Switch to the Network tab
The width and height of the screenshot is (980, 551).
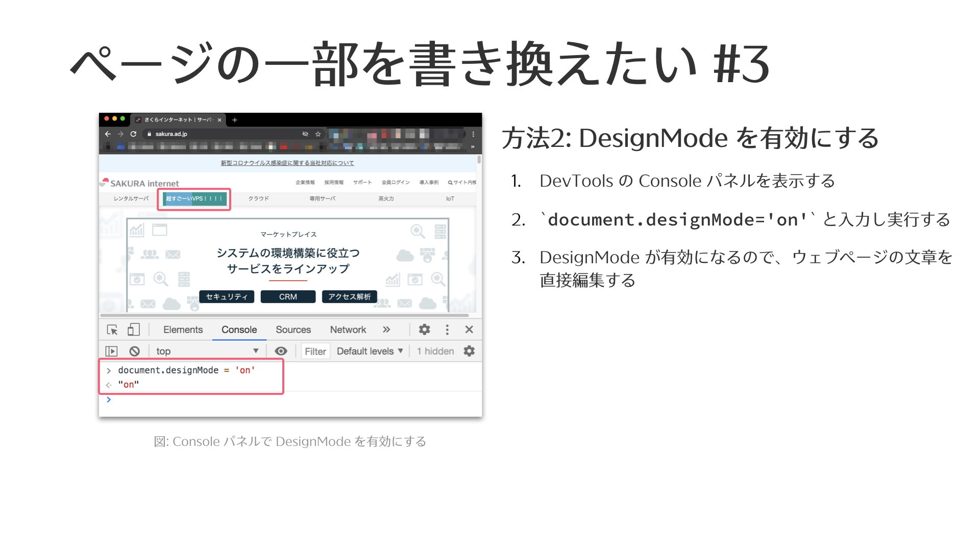348,330
